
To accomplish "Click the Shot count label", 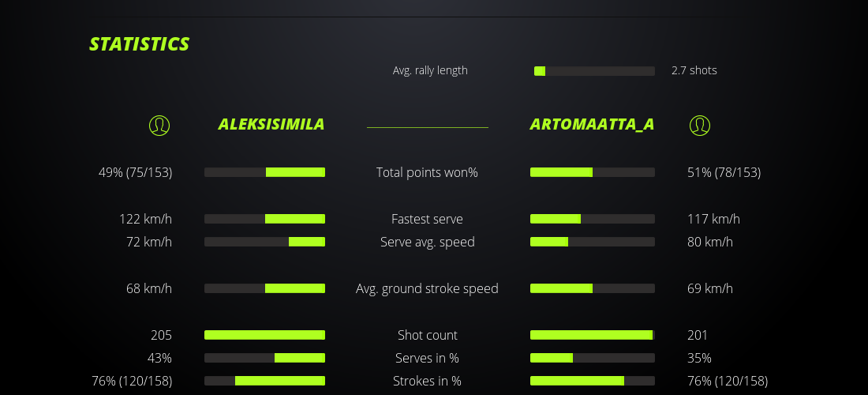I will click(x=427, y=335).
